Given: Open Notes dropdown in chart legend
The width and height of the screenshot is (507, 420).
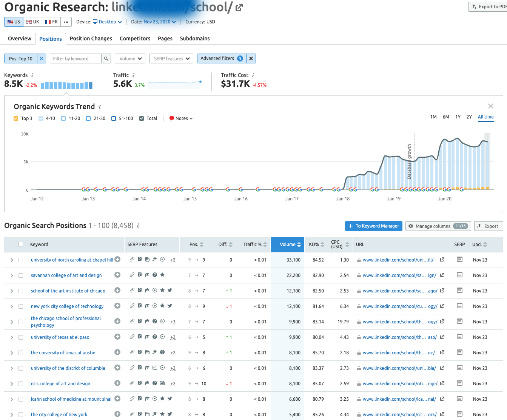Looking at the screenshot, I should pyautogui.click(x=181, y=118).
